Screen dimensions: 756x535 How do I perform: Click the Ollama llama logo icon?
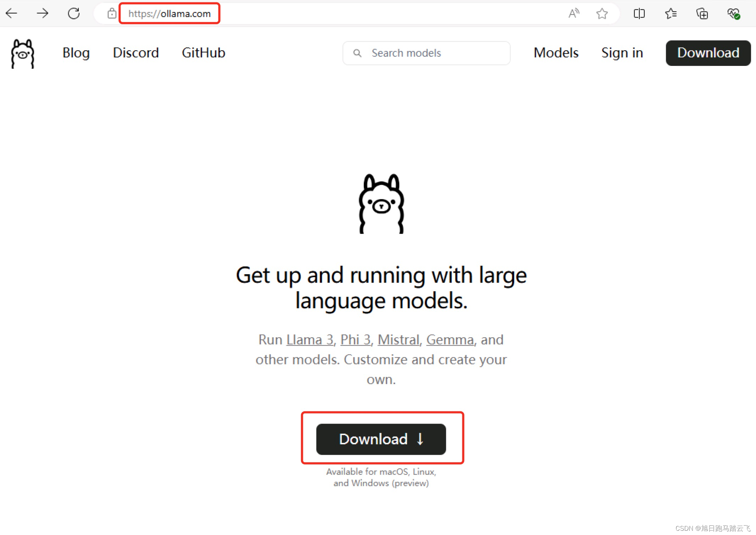23,53
